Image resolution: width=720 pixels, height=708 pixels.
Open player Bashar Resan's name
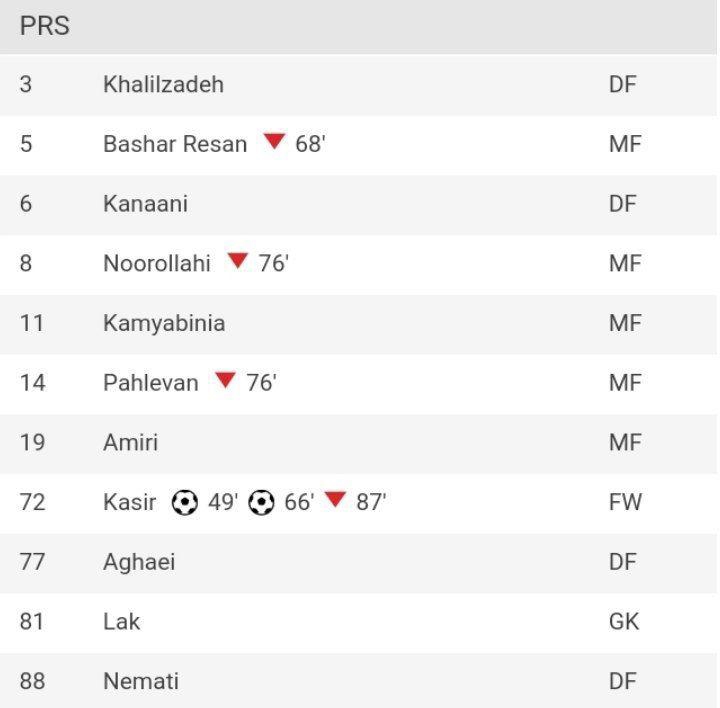(x=174, y=144)
